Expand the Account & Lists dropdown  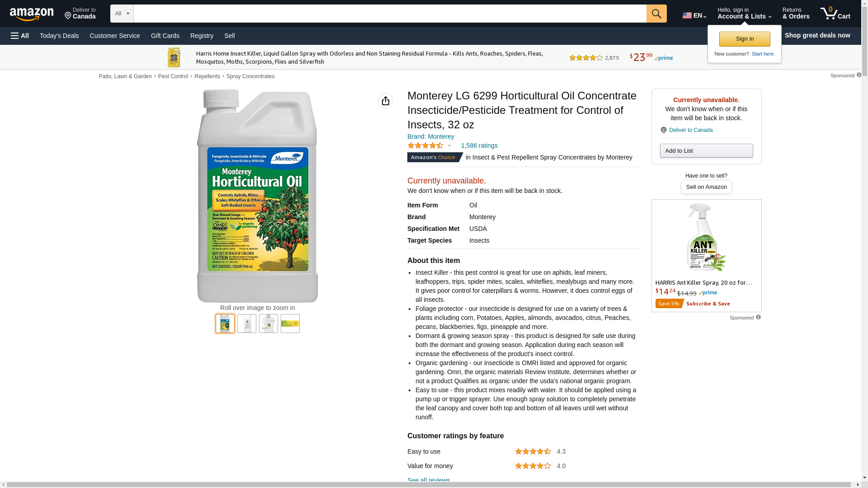click(744, 14)
